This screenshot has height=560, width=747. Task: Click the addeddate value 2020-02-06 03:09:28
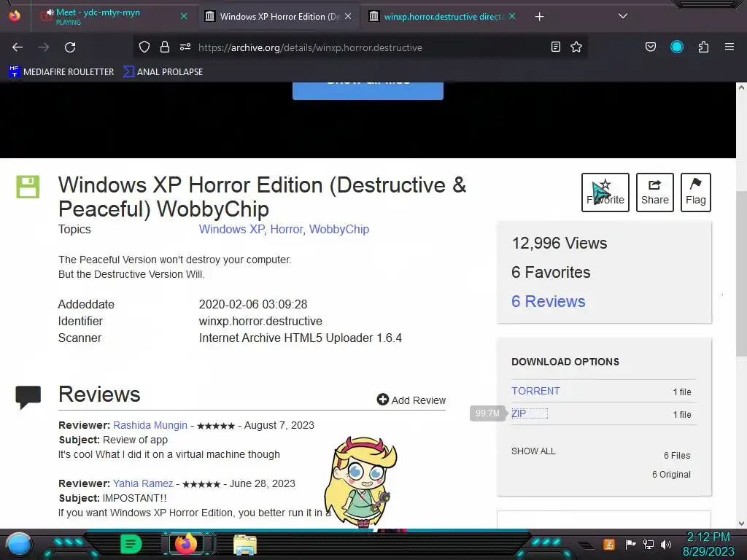click(253, 304)
